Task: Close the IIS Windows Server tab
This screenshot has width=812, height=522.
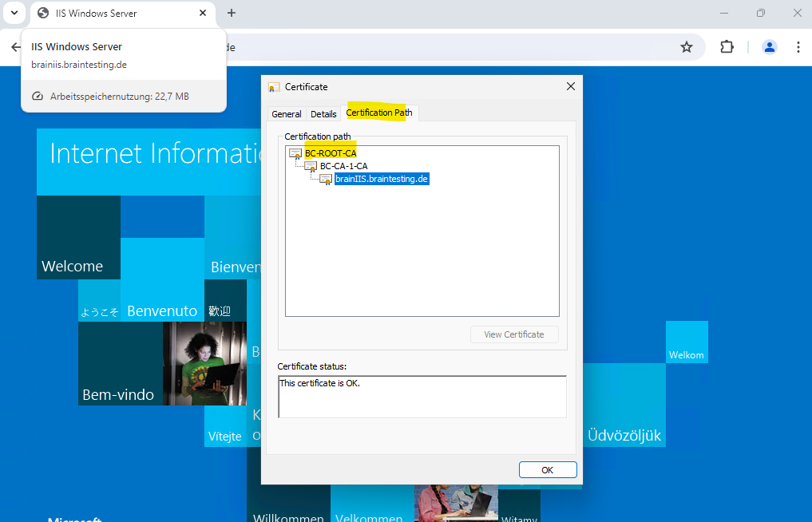Action: coord(203,13)
